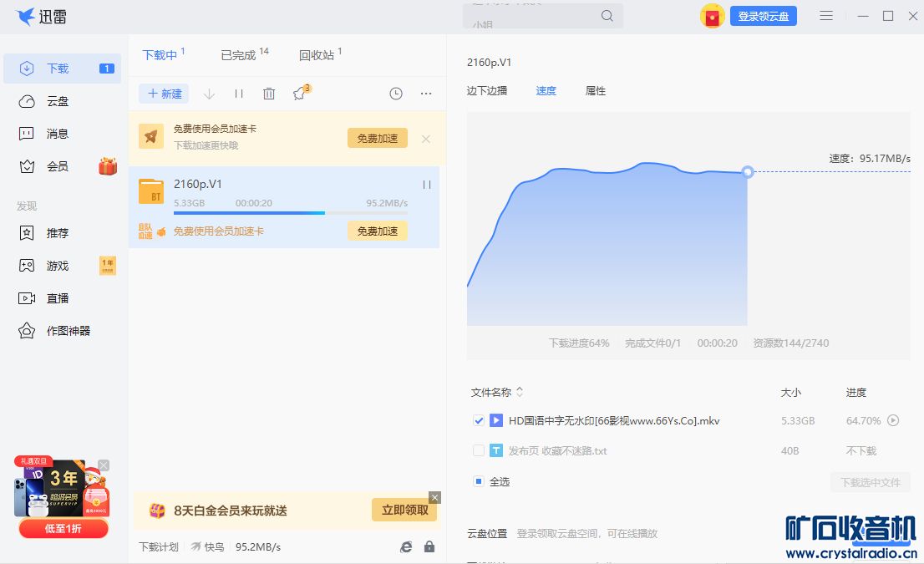
Task: Open the hamburger main menu icon
Action: pos(826,16)
